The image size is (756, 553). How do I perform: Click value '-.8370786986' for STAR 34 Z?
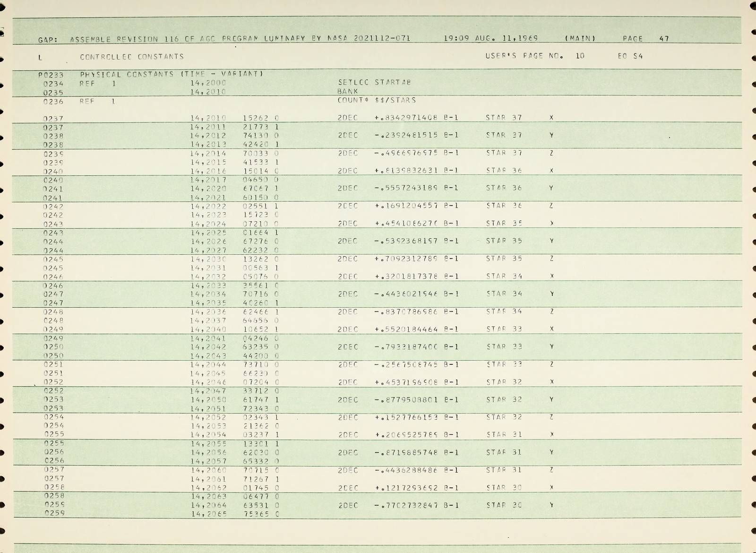point(406,311)
